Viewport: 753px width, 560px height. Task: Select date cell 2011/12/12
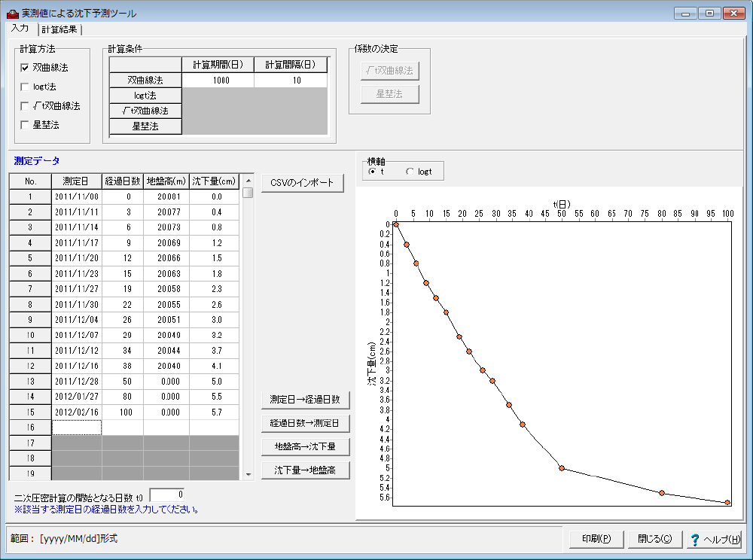pos(77,351)
